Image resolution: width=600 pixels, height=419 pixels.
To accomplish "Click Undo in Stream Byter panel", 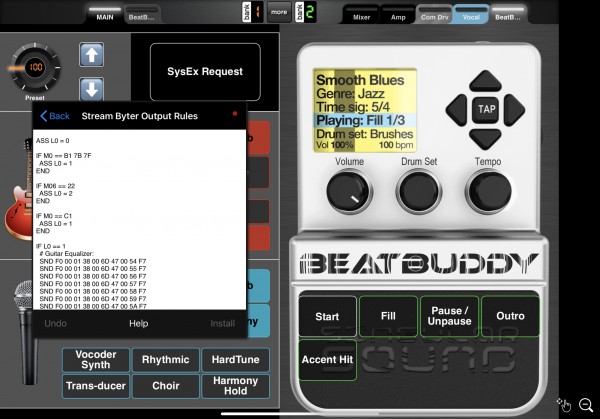I will (x=55, y=323).
